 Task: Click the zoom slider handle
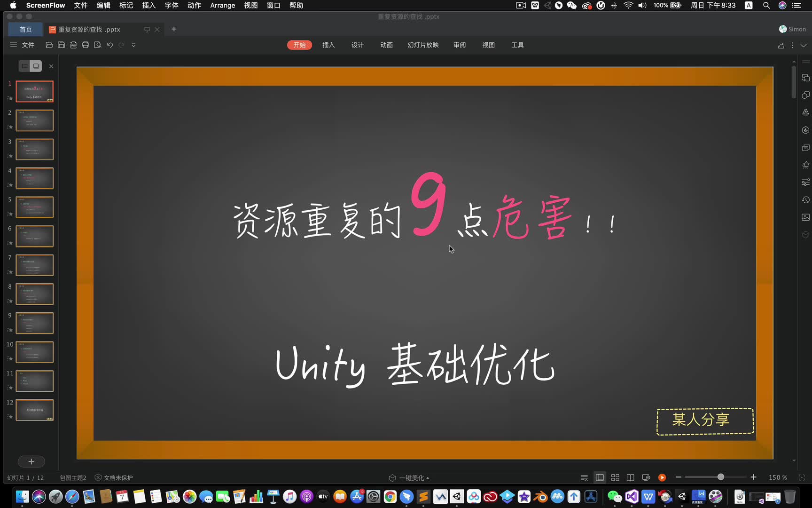(x=721, y=477)
